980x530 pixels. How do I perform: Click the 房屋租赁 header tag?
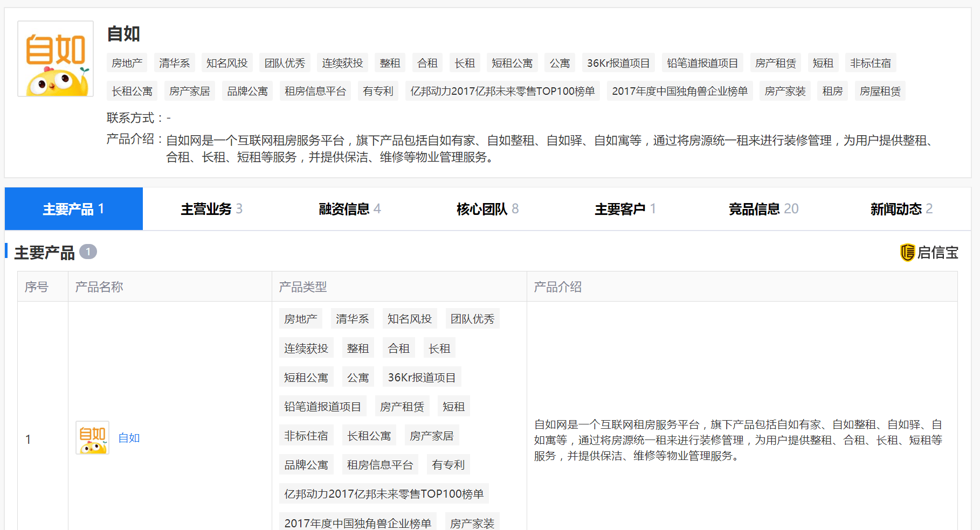click(x=880, y=91)
